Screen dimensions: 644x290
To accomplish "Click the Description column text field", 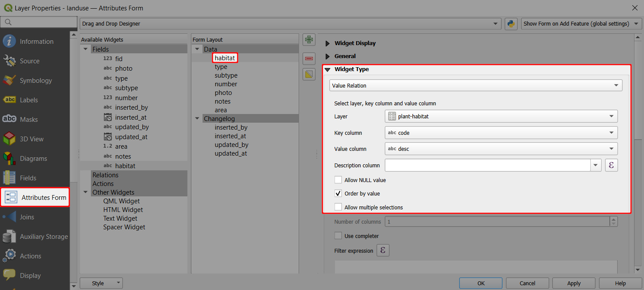I will click(488, 165).
